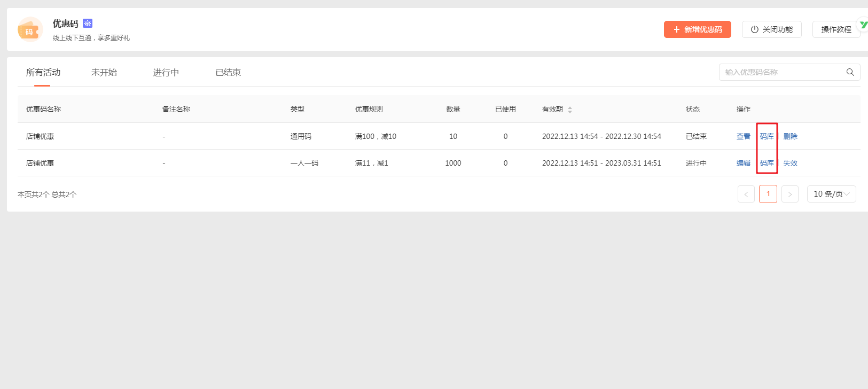This screenshot has width=868, height=389.
Task: Click 数量 column header
Action: pyautogui.click(x=453, y=109)
